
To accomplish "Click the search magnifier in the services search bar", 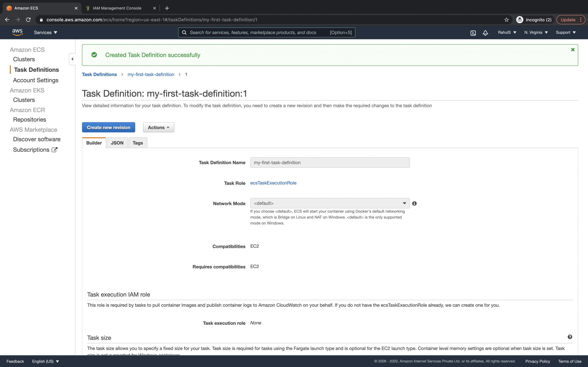I will tap(184, 32).
